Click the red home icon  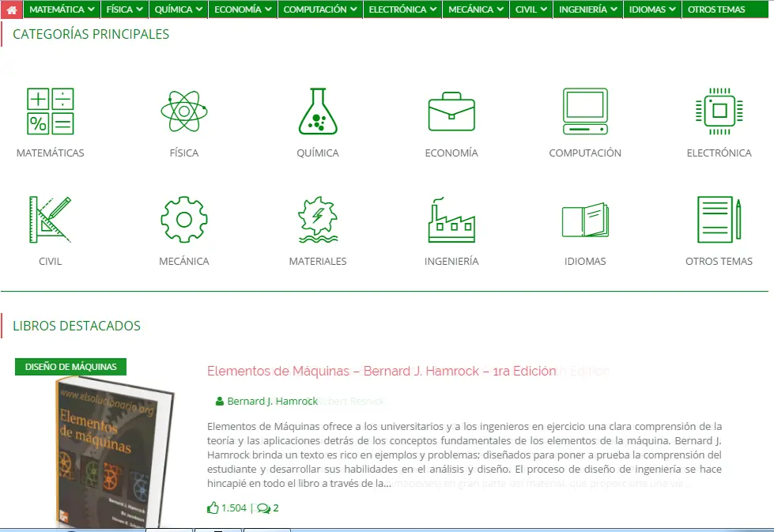11,9
